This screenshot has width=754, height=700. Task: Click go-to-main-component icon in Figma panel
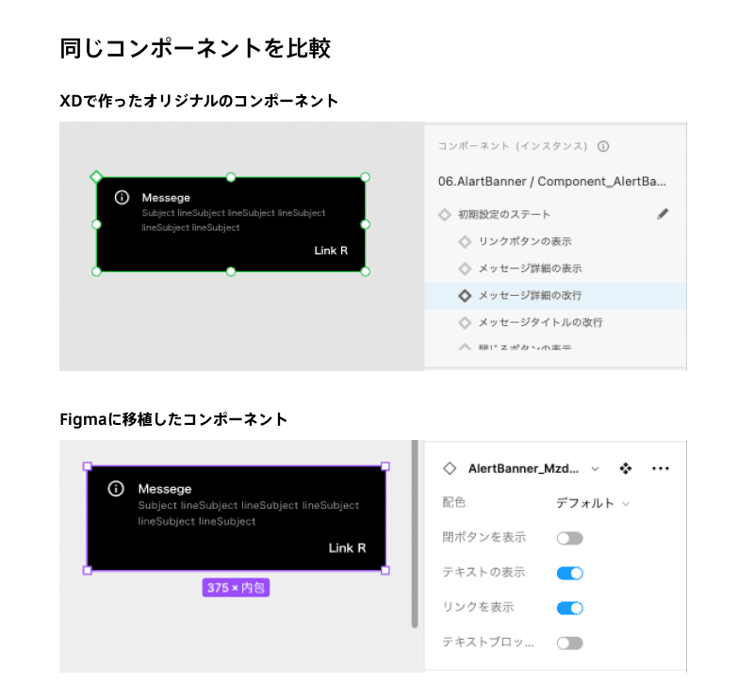tap(626, 468)
